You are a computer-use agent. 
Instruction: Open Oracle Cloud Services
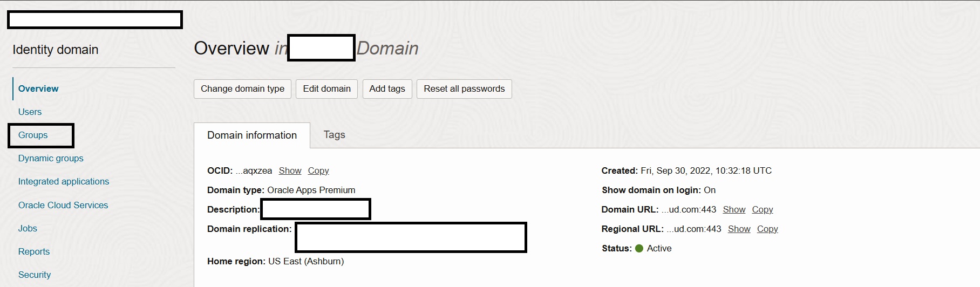[x=63, y=205]
